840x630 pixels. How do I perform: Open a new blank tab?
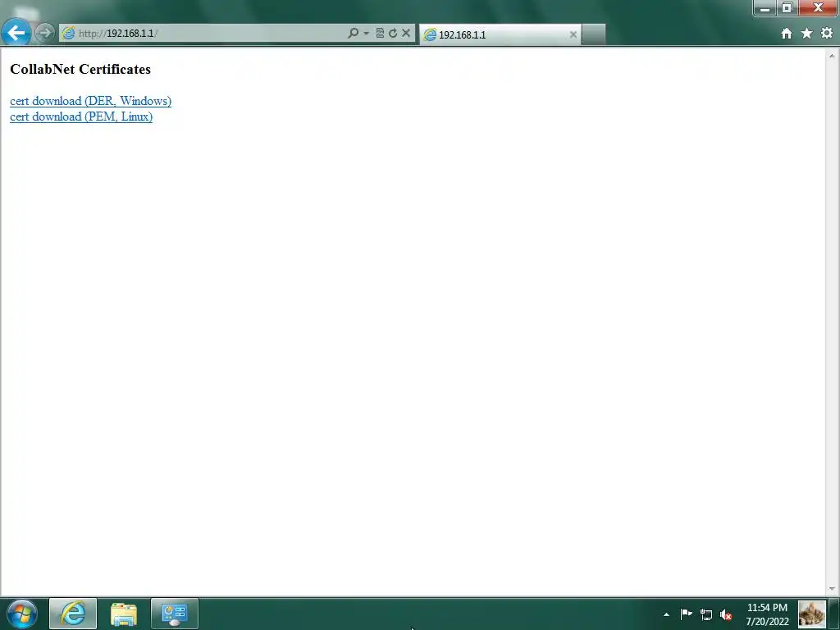pyautogui.click(x=594, y=34)
